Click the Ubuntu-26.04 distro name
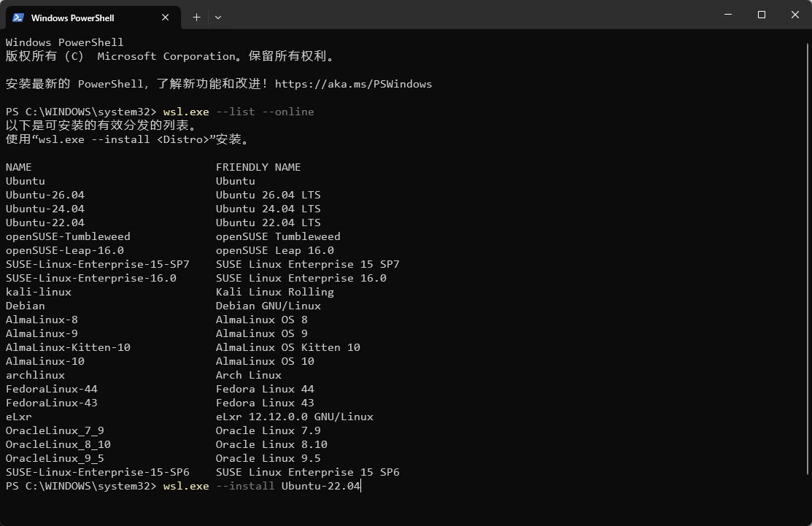Screen dimensions: 812x526 pyautogui.click(x=45, y=195)
